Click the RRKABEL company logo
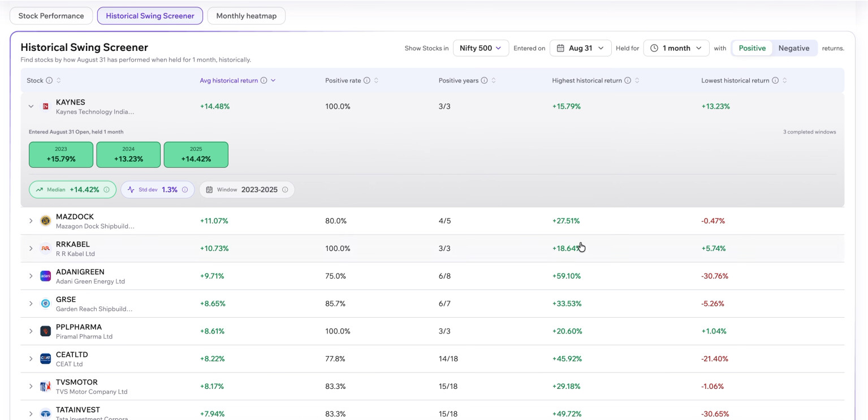Screen dimensions: 868x420 (x=46, y=249)
